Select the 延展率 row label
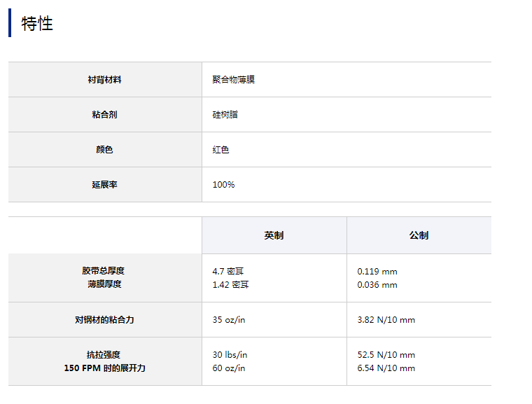 point(104,185)
